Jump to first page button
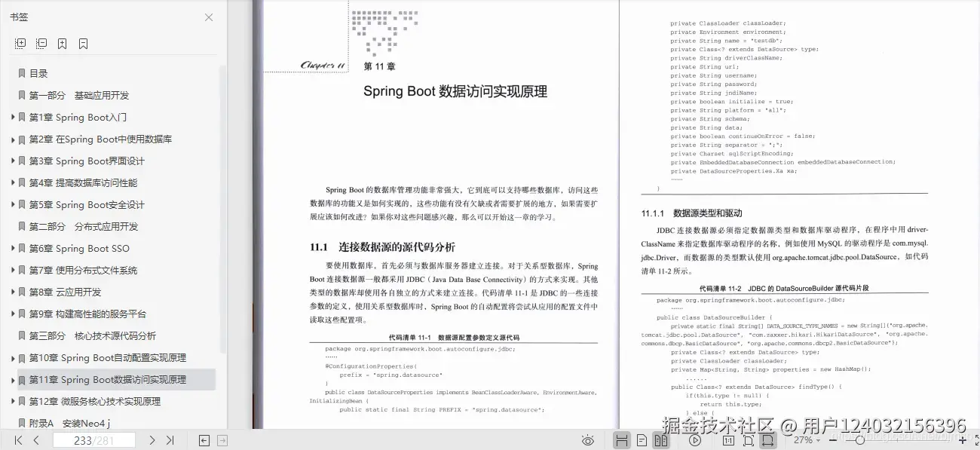Viewport: 980px width, 450px height. [x=19, y=440]
